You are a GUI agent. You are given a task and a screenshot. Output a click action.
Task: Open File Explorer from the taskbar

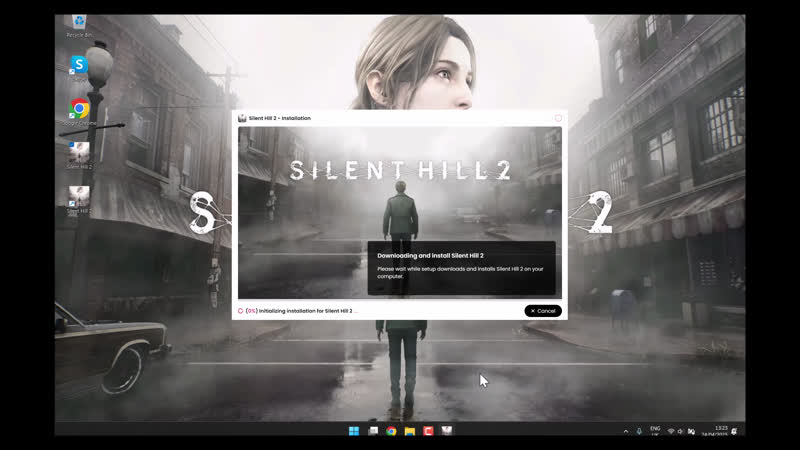tap(410, 431)
